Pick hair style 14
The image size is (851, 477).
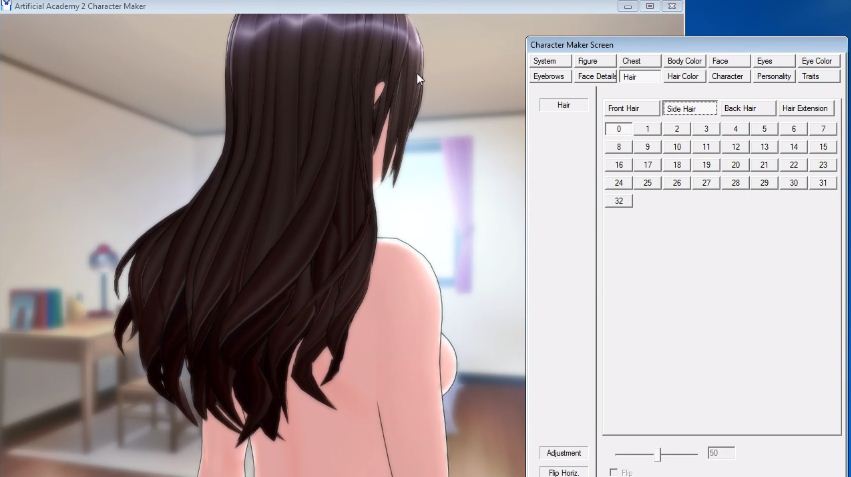[x=793, y=147]
